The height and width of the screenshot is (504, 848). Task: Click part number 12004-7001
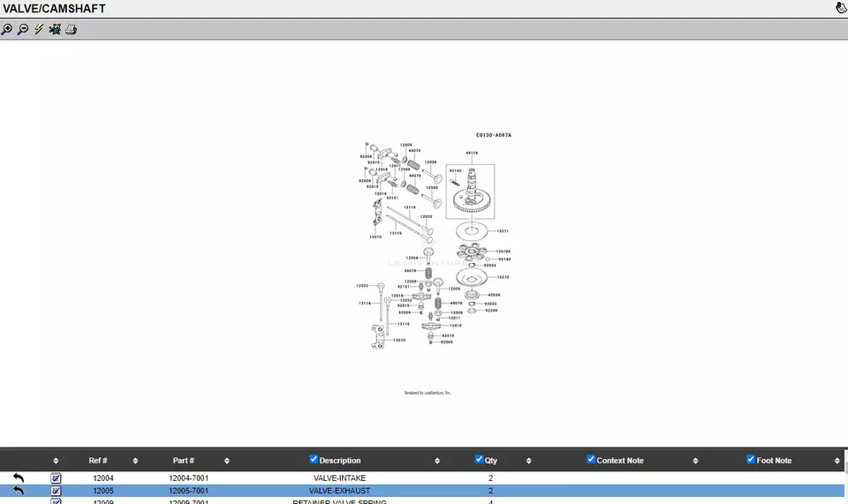(189, 478)
